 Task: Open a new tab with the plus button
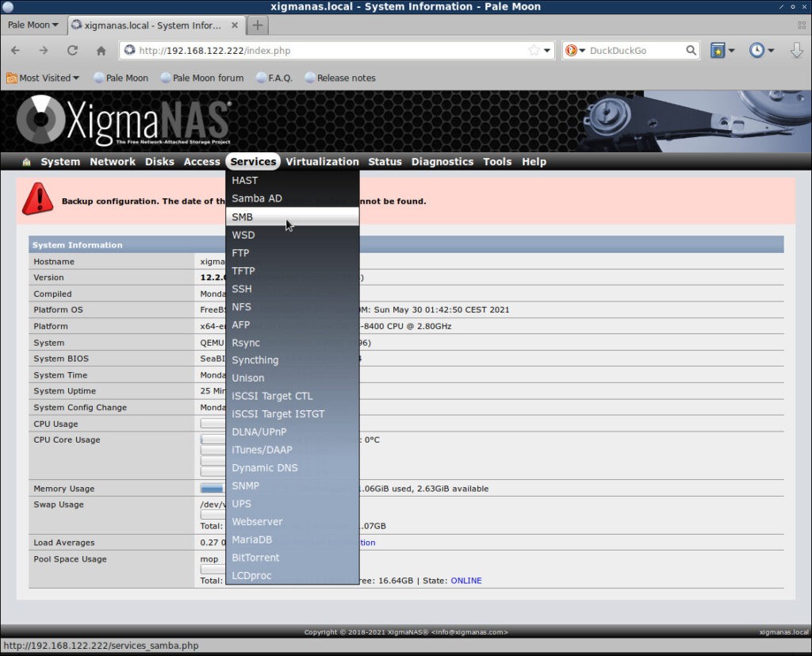click(x=258, y=25)
